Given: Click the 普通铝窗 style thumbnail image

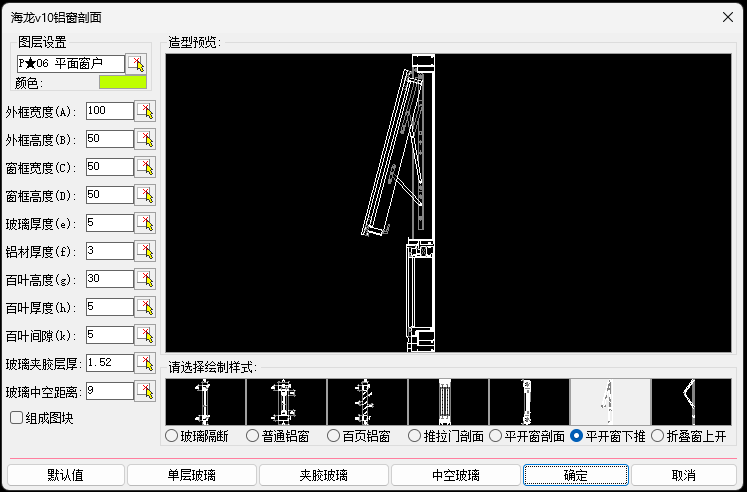Looking at the screenshot, I should pos(286,402).
